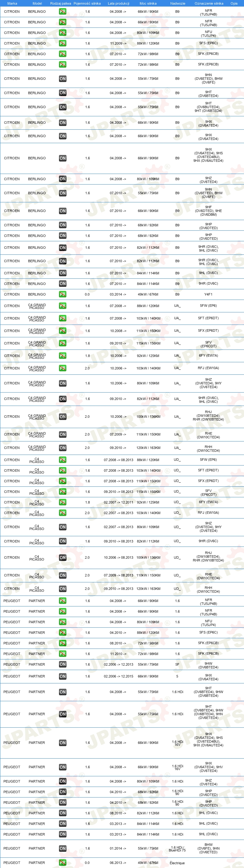Select '100kW / 136KM' in C4 Picasso row
This screenshot has height=868, width=244.
148,558
